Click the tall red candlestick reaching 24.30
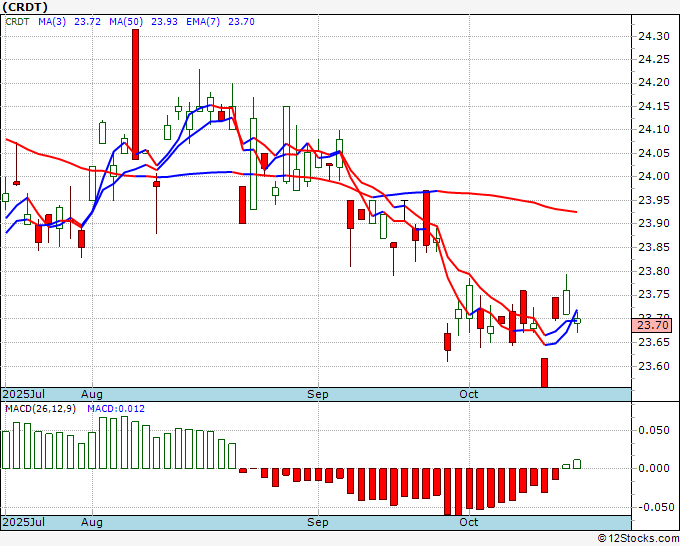This screenshot has height=546, width=680. pyautogui.click(x=135, y=94)
